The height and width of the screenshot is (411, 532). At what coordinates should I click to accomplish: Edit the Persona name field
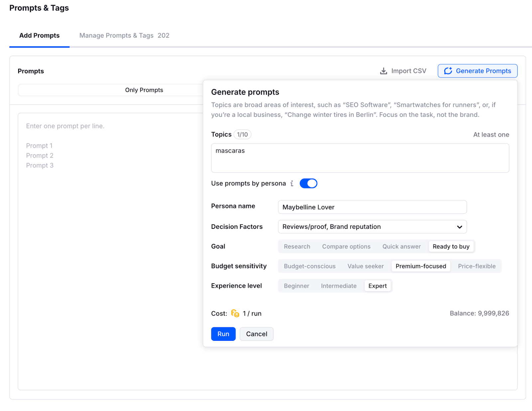[372, 207]
